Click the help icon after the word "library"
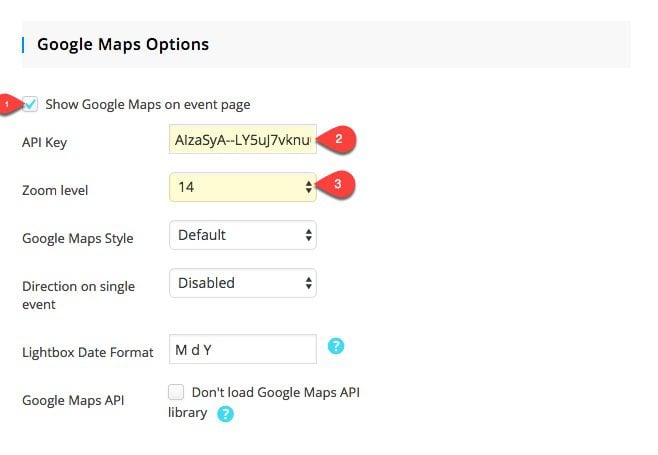This screenshot has width=658, height=455. 226,413
